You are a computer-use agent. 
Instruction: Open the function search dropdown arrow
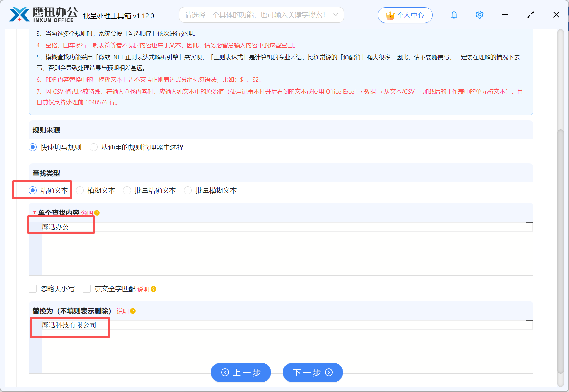335,15
